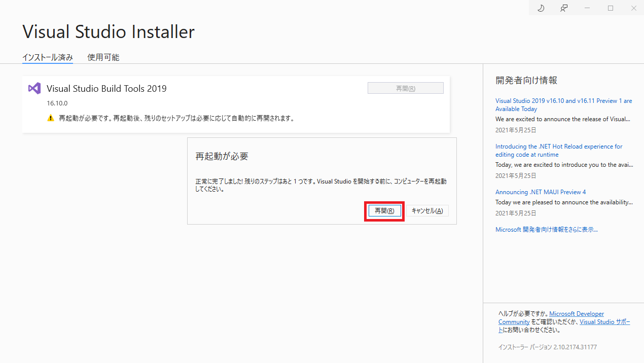Click the disabled 再開(R) button on product card
Viewport: 644px width, 363px height.
[405, 88]
